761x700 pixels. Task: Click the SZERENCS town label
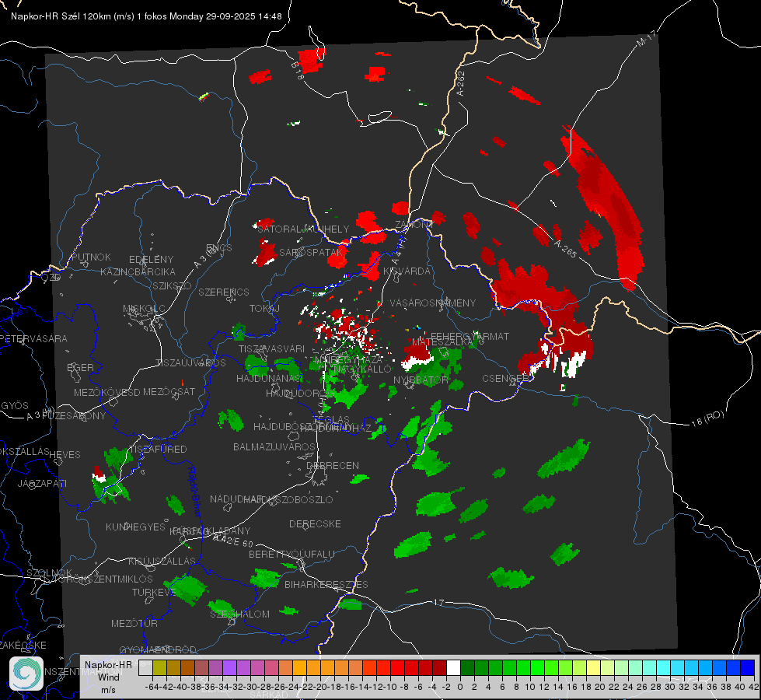tap(224, 292)
